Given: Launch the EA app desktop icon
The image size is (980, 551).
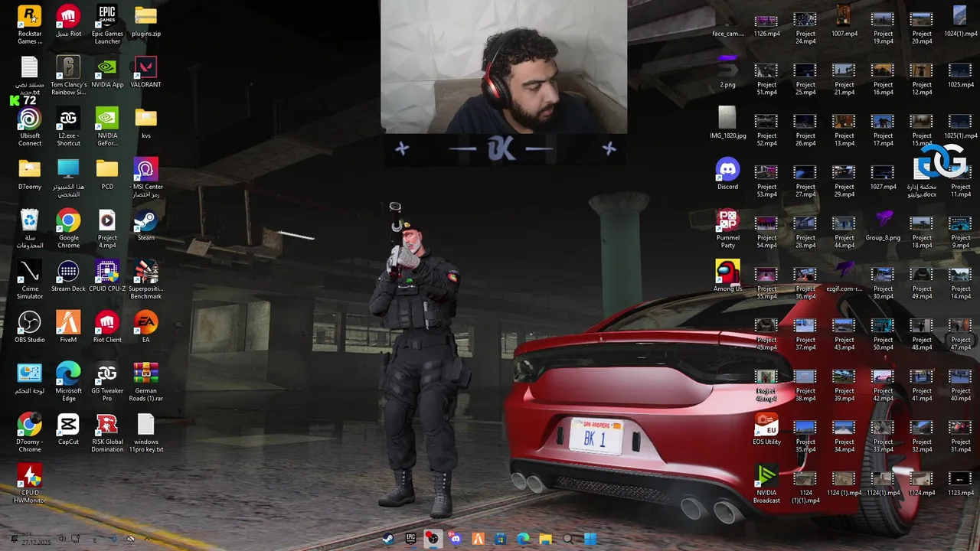Looking at the screenshot, I should click(x=145, y=327).
